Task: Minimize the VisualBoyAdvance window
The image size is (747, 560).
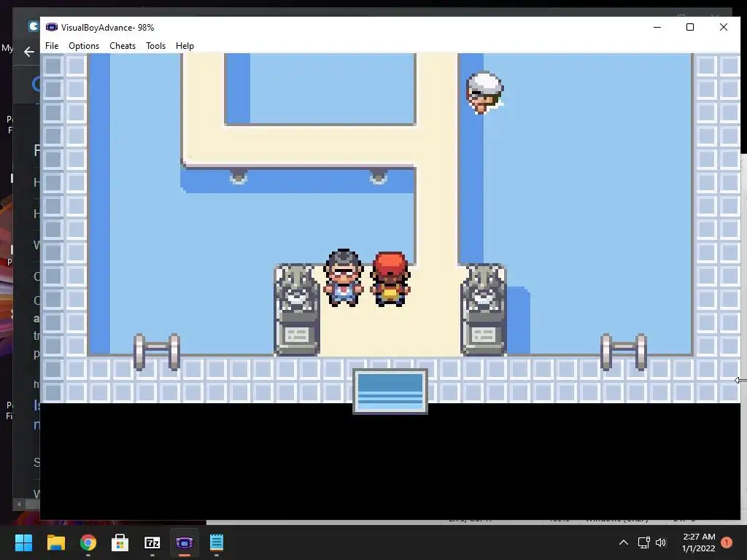Action: click(657, 27)
